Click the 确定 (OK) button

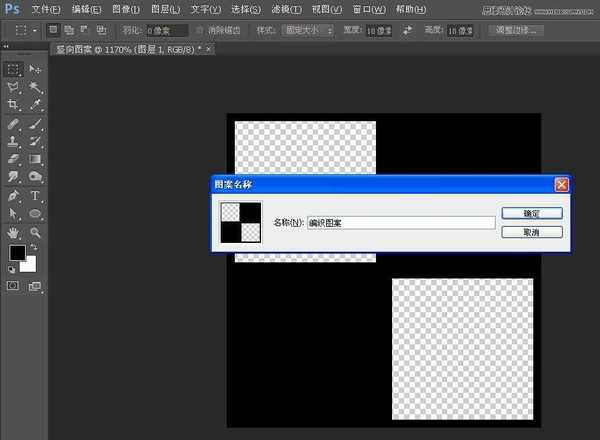click(x=531, y=213)
